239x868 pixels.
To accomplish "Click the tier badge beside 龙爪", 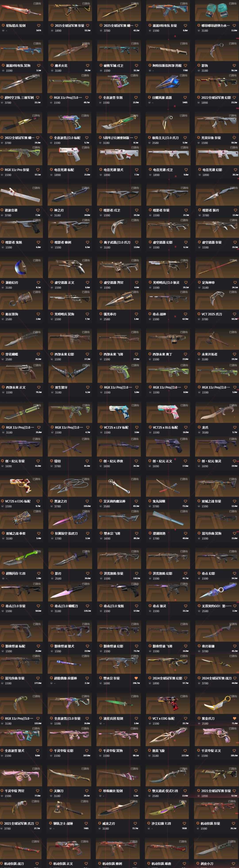I will [199, 427].
